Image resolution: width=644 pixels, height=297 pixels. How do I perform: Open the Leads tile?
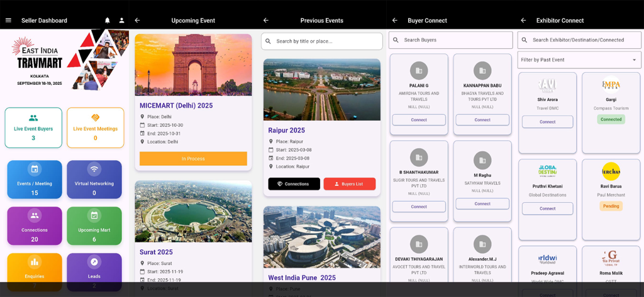(x=94, y=273)
